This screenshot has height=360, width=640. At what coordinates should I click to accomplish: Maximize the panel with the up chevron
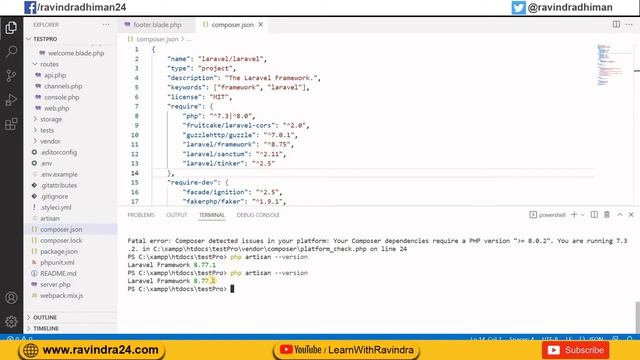click(x=620, y=215)
